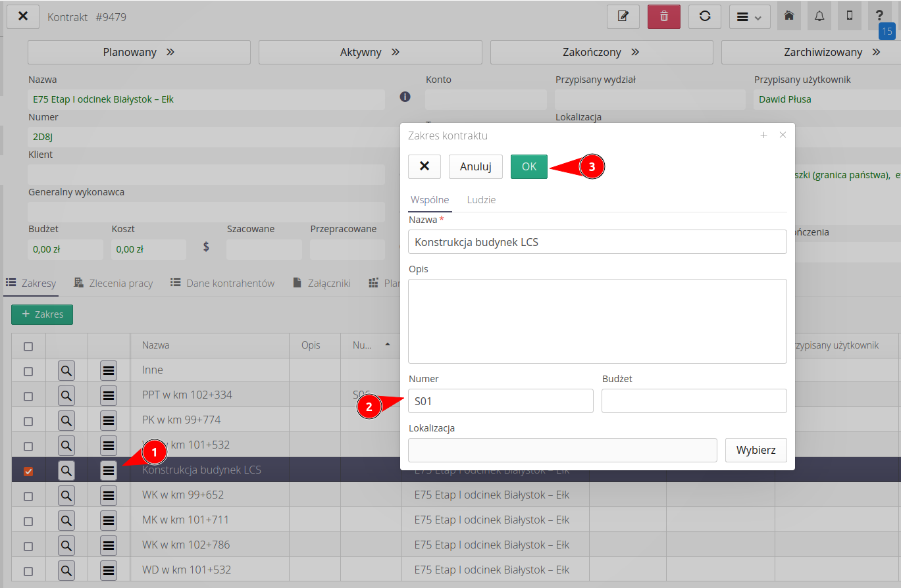Open the hamburger dropdown menu in the top bar
Viewport: 901px width, 588px height.
[x=750, y=16]
